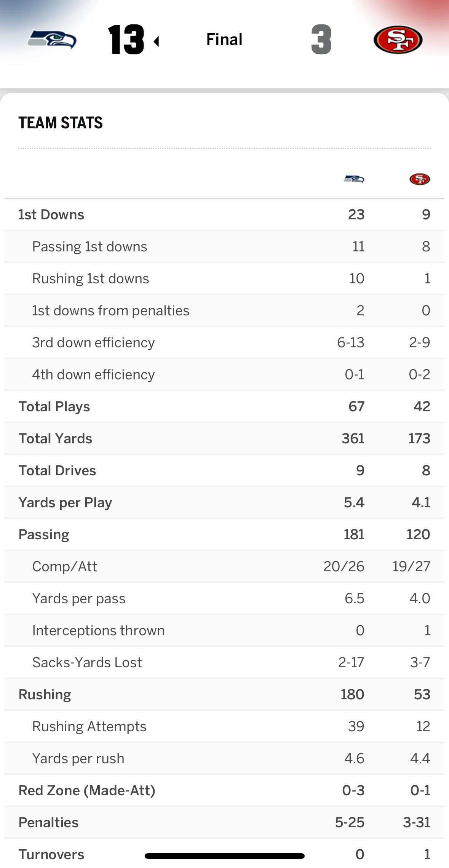449x868 pixels.
Task: Tap the Seahawks score of 13
Action: [126, 40]
